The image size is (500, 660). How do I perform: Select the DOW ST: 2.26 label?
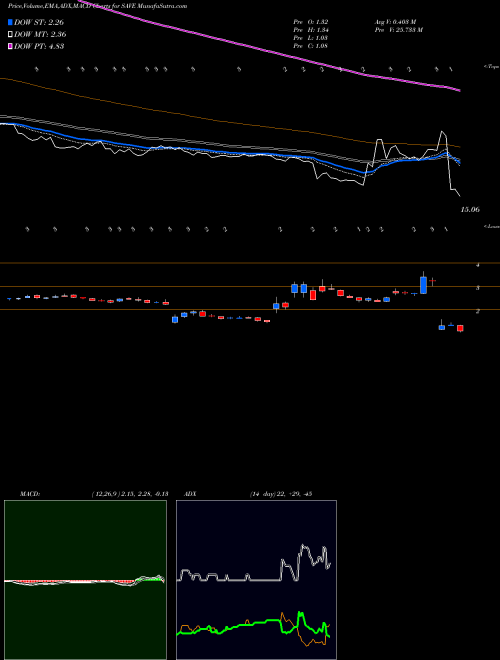pos(39,22)
